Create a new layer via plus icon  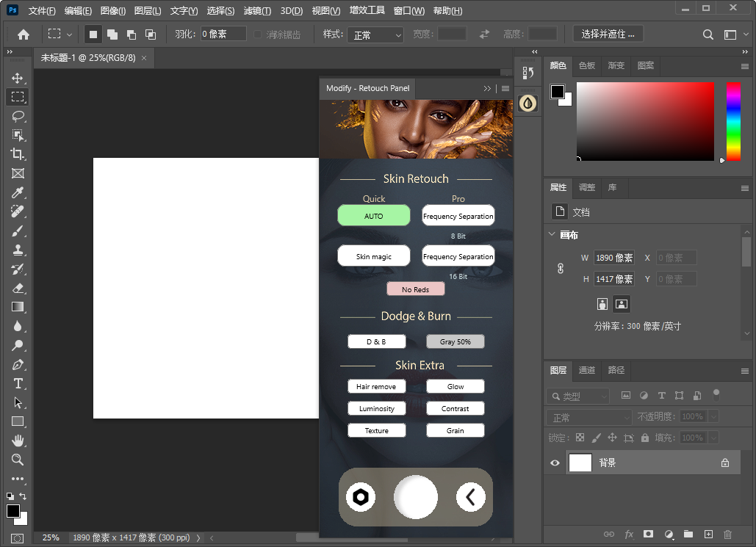pos(708,534)
